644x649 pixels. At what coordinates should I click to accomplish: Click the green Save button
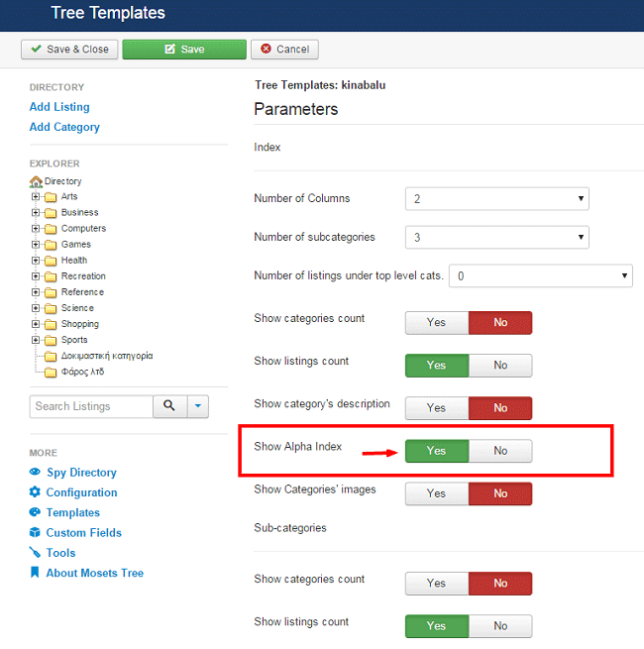[x=184, y=50]
